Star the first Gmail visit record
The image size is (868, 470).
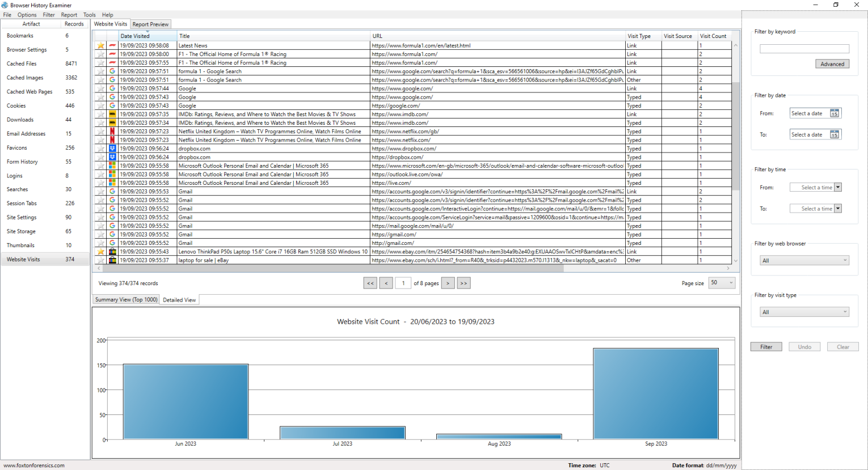click(100, 191)
